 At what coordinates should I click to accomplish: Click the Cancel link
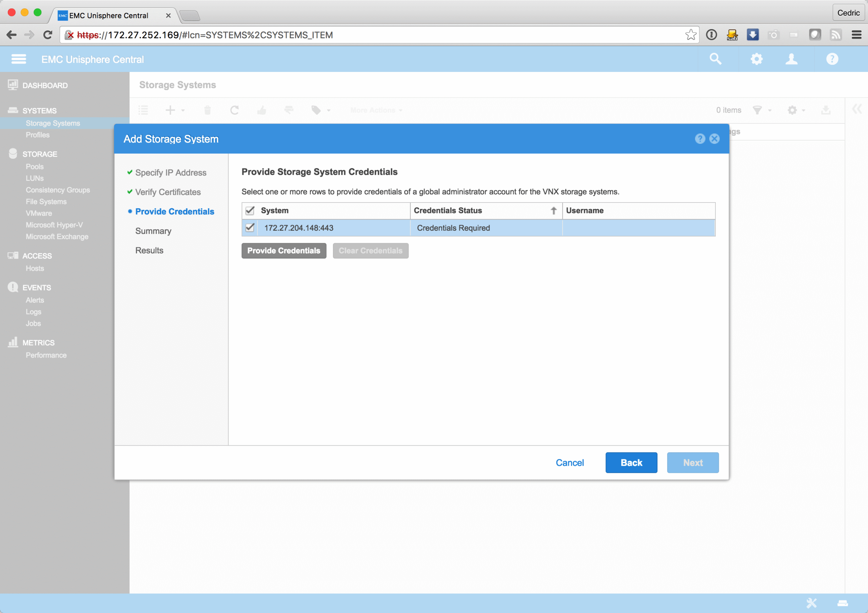tap(569, 462)
